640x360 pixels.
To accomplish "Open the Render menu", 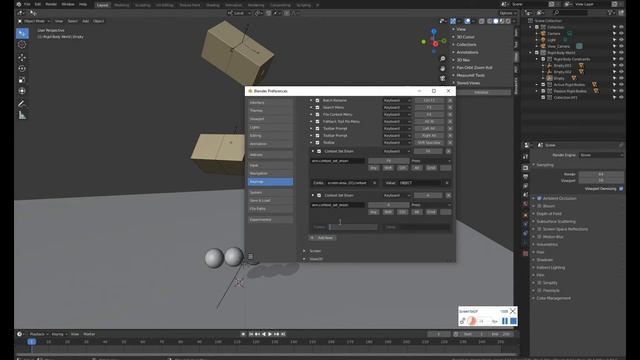I will coord(51,4).
